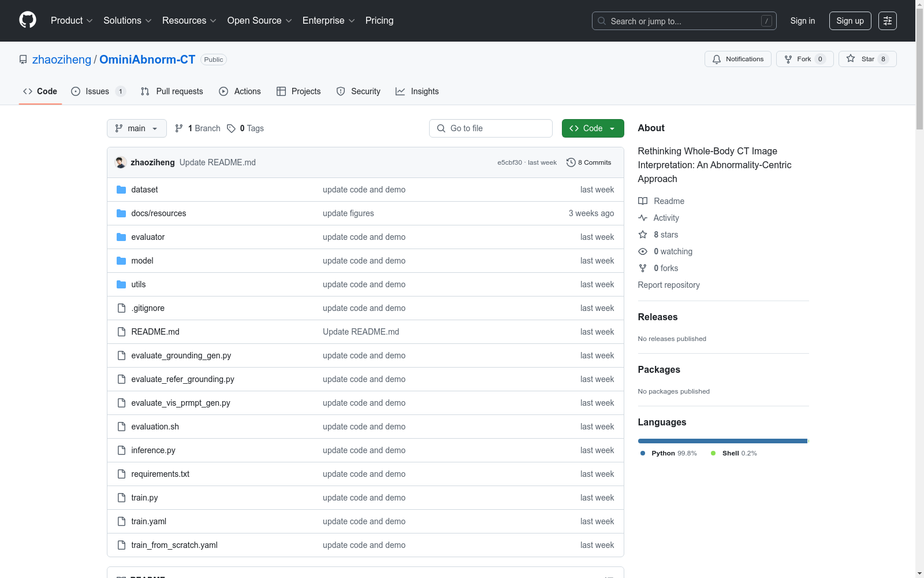Image resolution: width=924 pixels, height=578 pixels.
Task: Open the evaluation.sh file
Action: pos(155,427)
